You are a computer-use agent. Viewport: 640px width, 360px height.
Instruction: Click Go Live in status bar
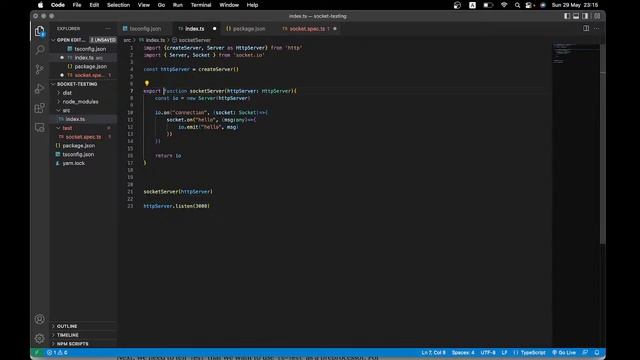(x=564, y=352)
